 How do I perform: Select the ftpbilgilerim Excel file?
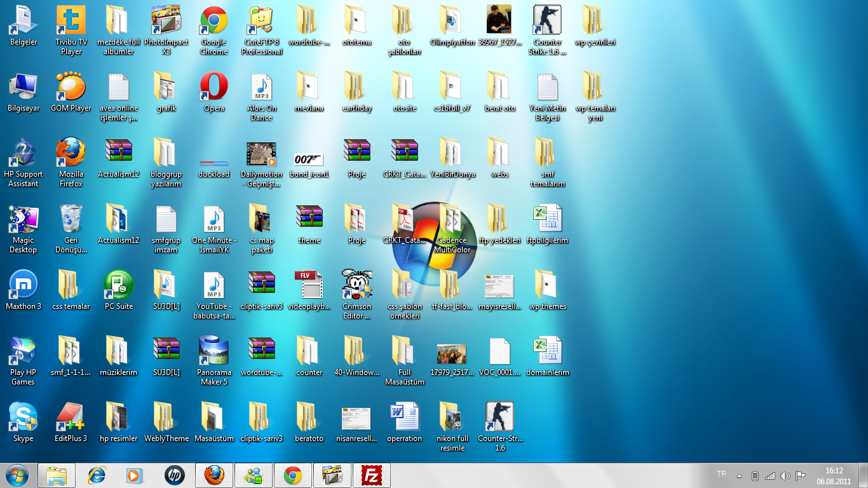[548, 224]
